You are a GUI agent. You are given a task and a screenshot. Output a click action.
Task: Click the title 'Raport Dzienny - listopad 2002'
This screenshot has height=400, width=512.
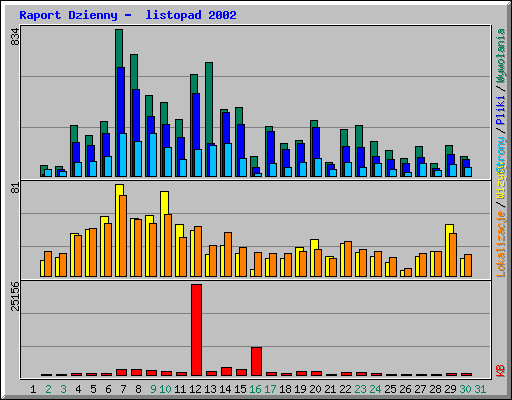click(x=128, y=15)
